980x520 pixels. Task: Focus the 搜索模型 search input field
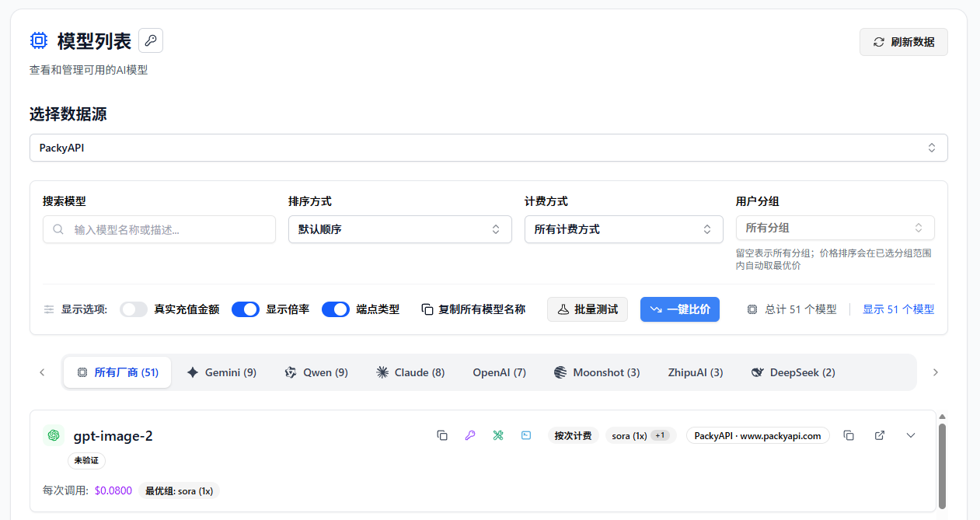point(159,229)
